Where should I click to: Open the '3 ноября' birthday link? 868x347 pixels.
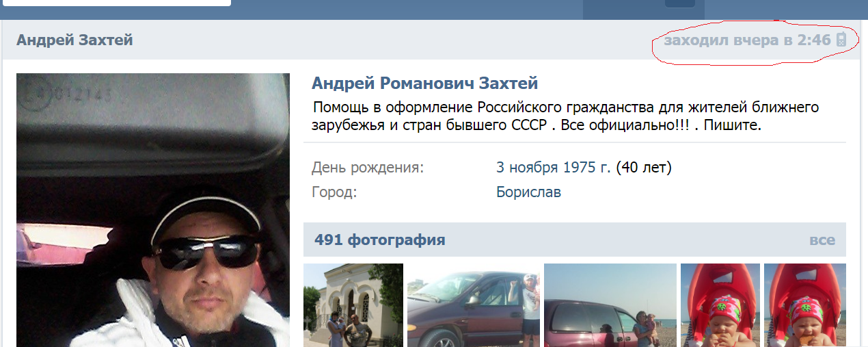[528, 167]
